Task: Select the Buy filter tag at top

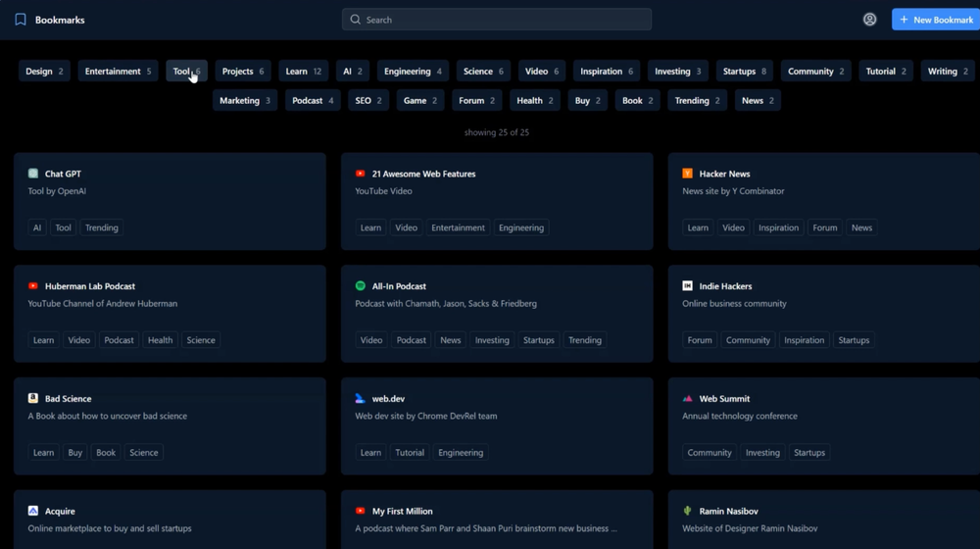Action: coord(587,101)
